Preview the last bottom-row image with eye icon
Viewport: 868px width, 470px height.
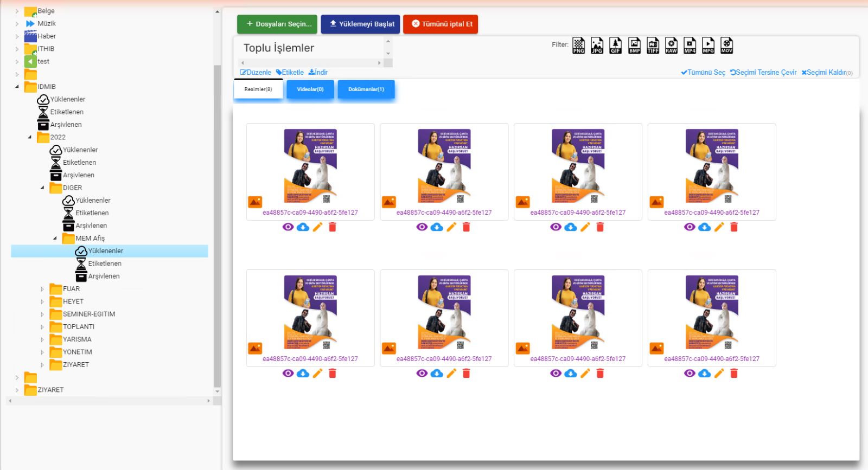point(690,374)
